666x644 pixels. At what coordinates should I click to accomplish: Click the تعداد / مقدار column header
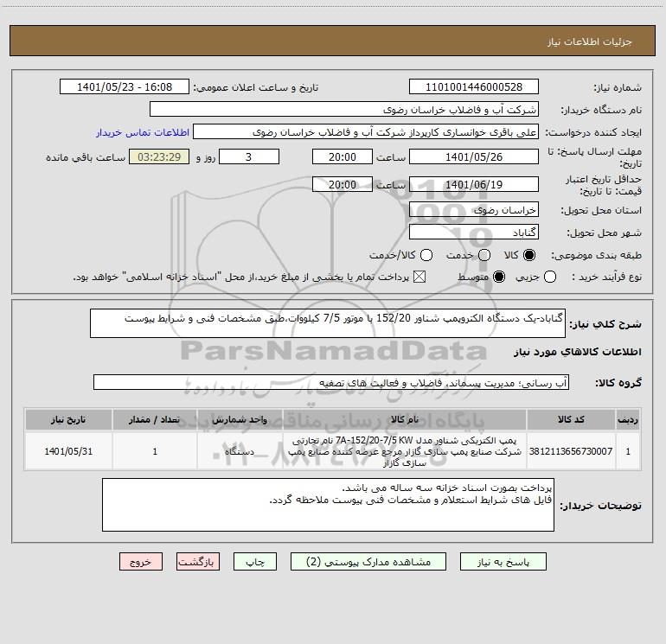click(155, 419)
